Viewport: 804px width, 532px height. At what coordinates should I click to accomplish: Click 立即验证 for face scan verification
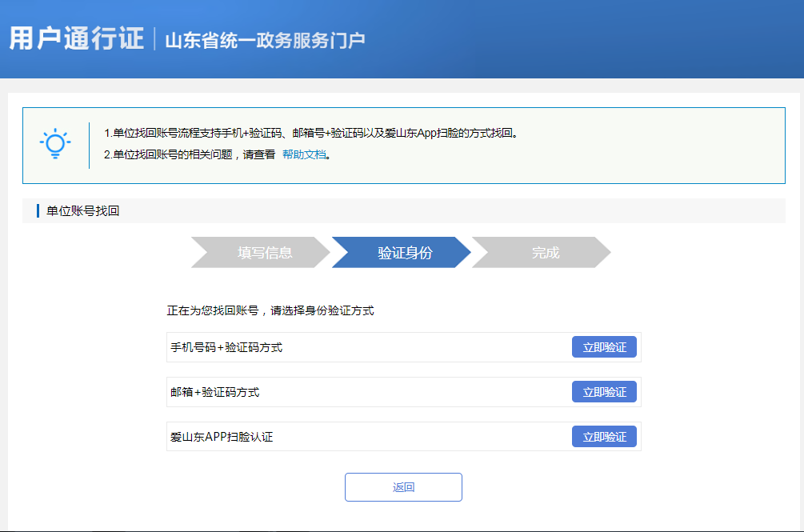tap(604, 436)
